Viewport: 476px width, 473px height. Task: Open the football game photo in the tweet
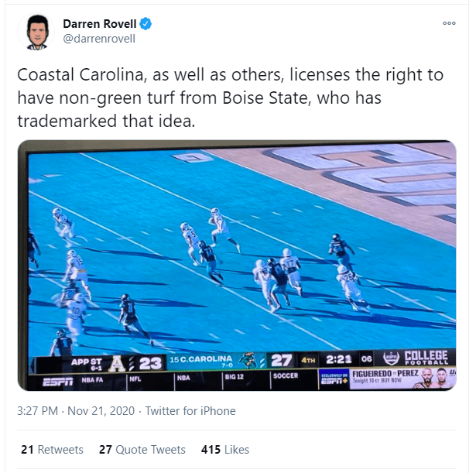point(241,248)
